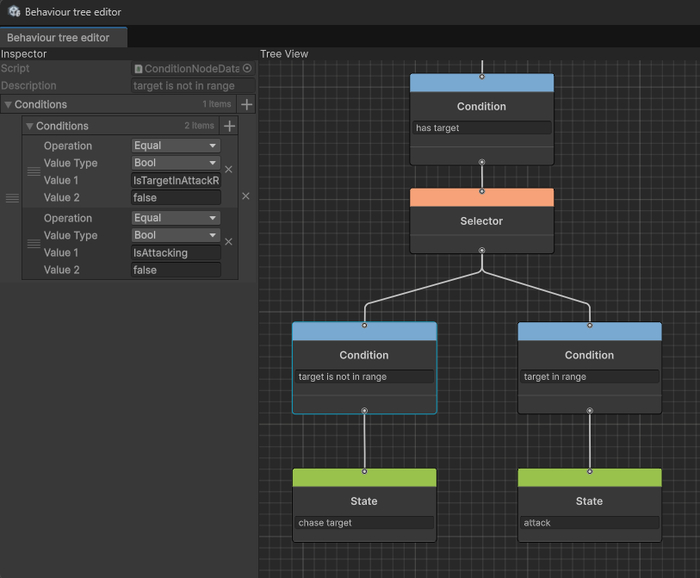This screenshot has width=700, height=578.
Task: Add item to inner Conditions list (2 items)
Action: pyautogui.click(x=229, y=126)
